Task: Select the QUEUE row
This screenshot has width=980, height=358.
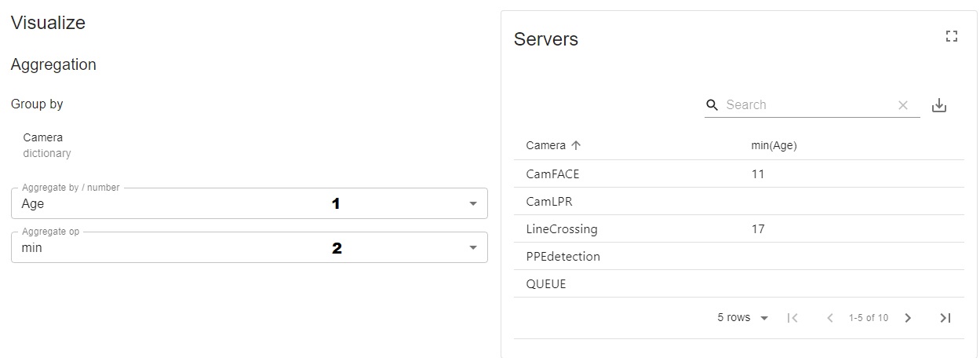Action: coord(546,284)
